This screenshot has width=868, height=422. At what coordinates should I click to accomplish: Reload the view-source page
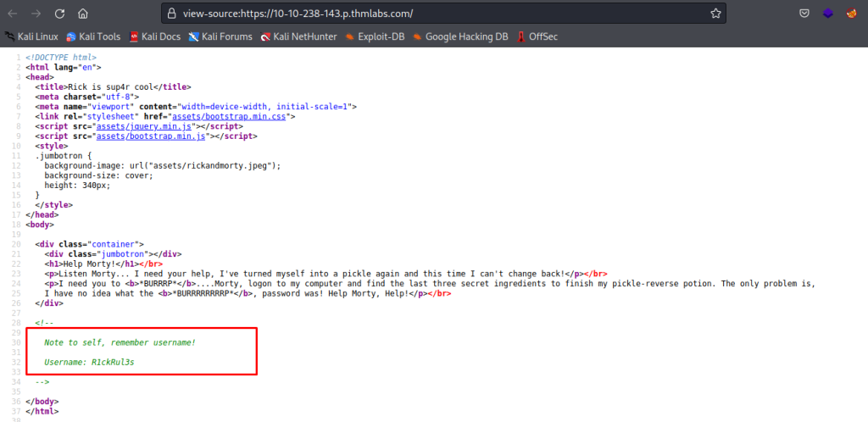click(x=59, y=14)
